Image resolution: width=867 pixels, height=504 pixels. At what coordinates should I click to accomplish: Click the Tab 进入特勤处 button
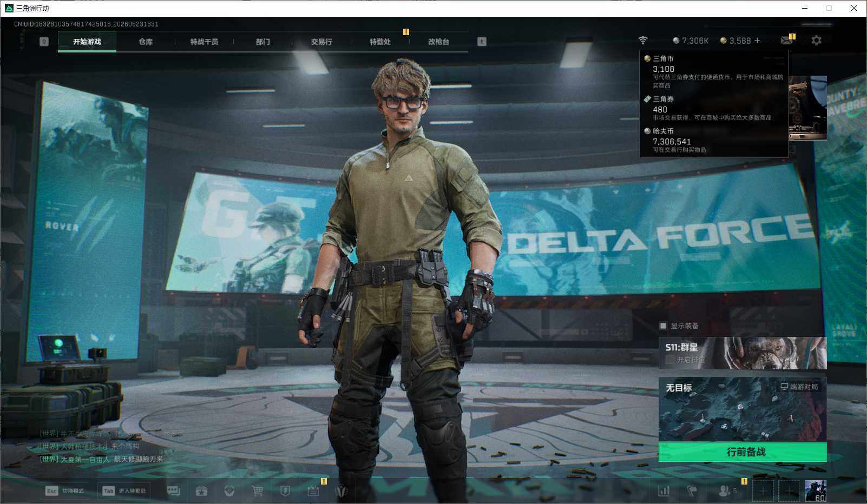[x=124, y=490]
